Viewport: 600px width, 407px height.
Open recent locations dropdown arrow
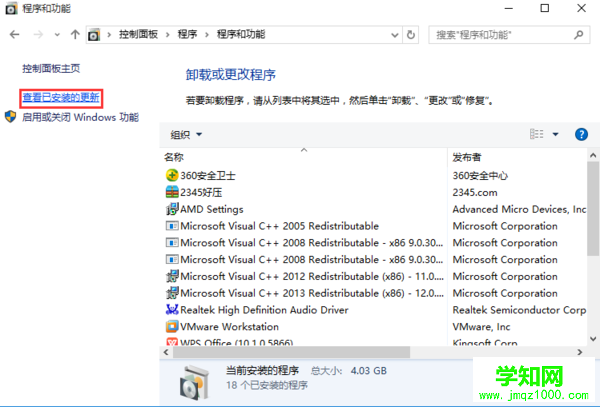(x=57, y=35)
